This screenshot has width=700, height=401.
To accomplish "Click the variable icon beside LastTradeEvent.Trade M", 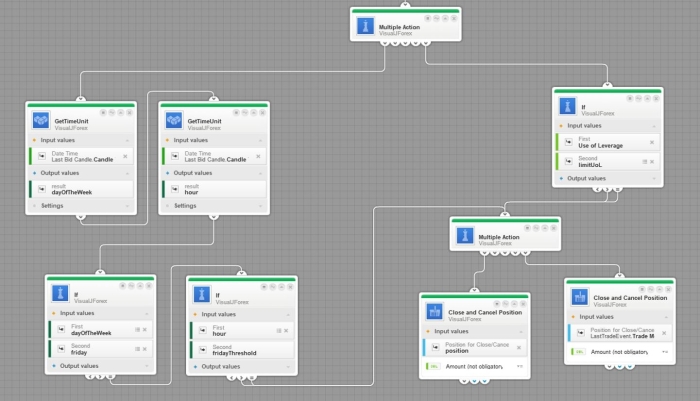I will coord(581,333).
